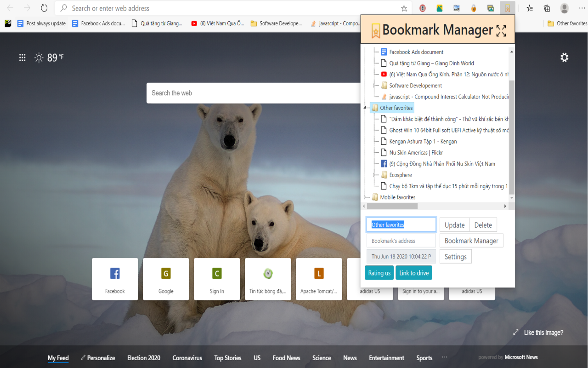Image resolution: width=588 pixels, height=368 pixels.
Task: Click the expand fullscreen icon in Bookmark Manager header
Action: (x=501, y=31)
